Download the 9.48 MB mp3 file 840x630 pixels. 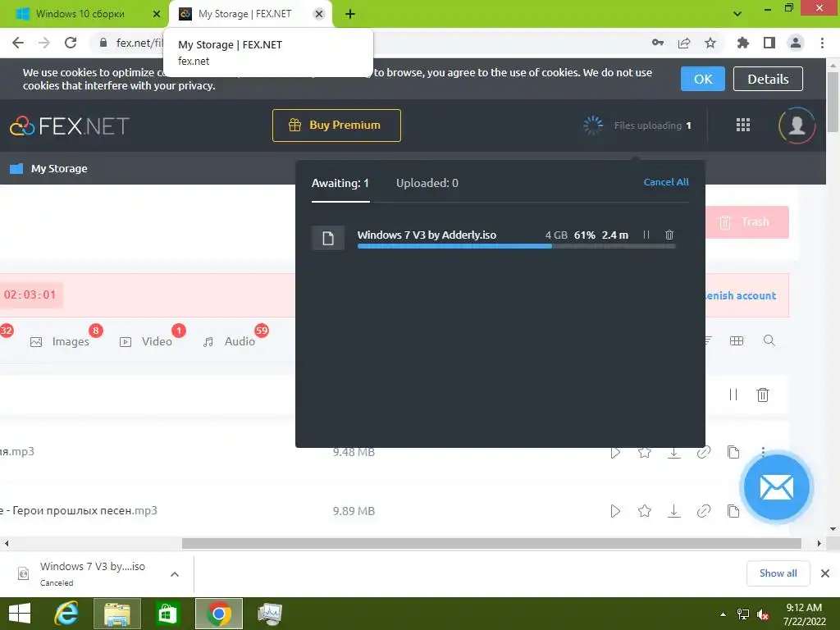674,452
